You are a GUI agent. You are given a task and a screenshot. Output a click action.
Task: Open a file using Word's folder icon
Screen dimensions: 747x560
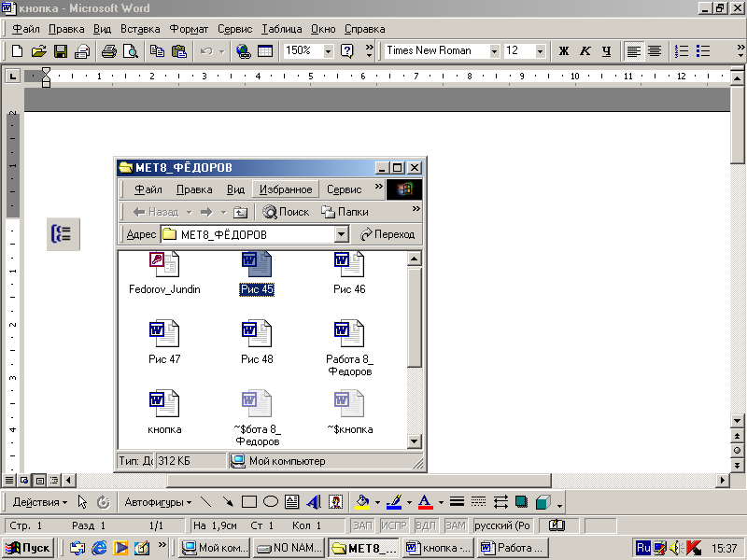click(38, 51)
